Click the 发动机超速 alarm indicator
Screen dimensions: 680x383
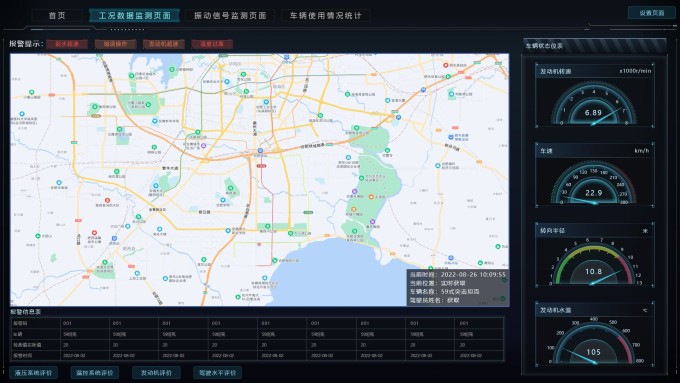point(163,44)
